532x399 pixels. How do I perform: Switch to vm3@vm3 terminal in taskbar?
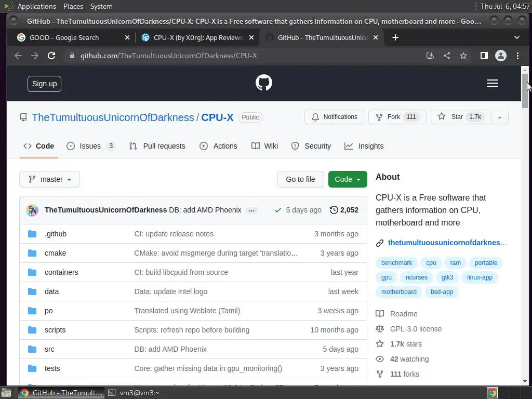pyautogui.click(x=134, y=393)
